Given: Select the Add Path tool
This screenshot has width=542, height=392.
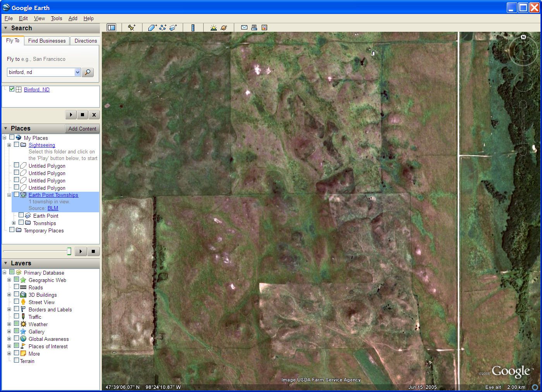Looking at the screenshot, I should [x=163, y=28].
